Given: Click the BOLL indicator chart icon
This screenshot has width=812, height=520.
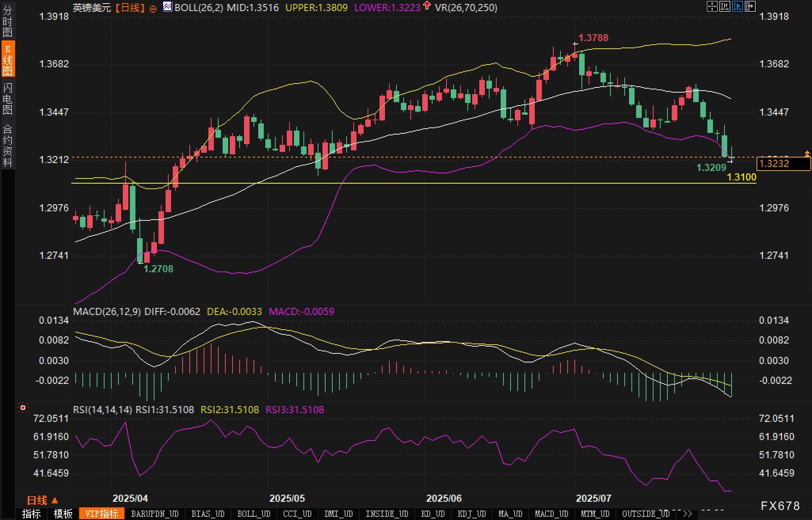Looking at the screenshot, I should pos(168,7).
